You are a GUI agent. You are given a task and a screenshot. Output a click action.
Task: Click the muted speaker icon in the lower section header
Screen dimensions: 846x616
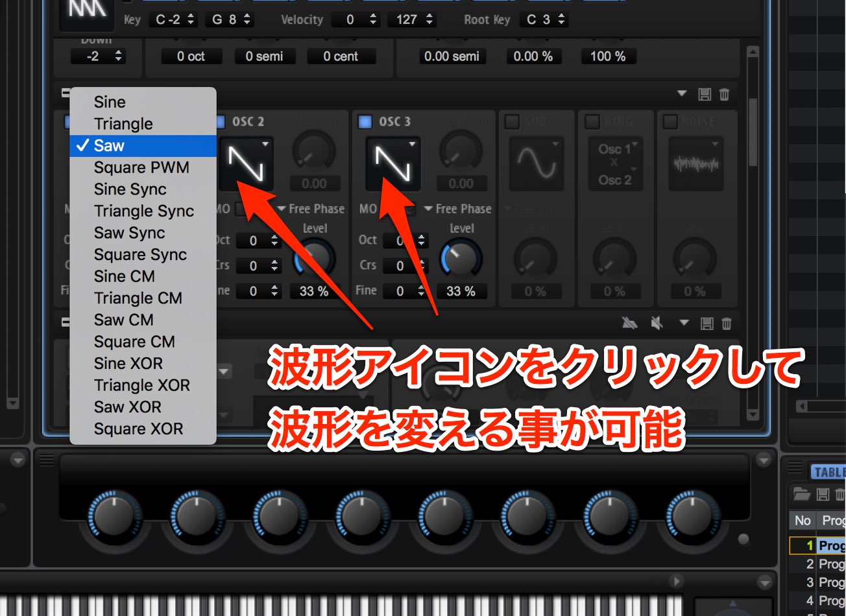657,323
